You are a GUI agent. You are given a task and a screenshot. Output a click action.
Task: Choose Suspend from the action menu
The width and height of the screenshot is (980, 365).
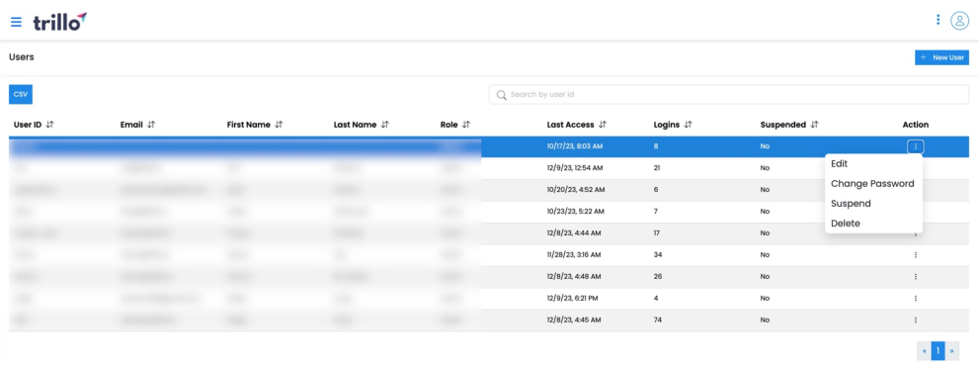(x=873, y=204)
